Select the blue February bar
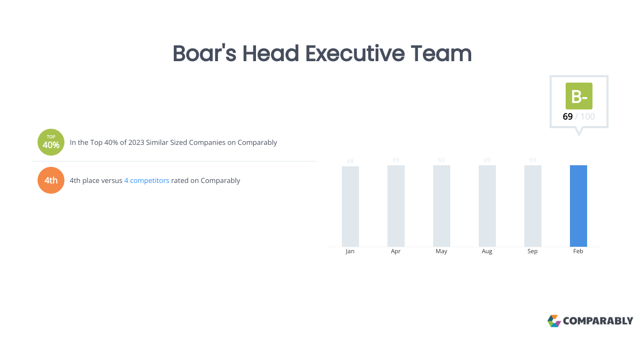 [578, 206]
